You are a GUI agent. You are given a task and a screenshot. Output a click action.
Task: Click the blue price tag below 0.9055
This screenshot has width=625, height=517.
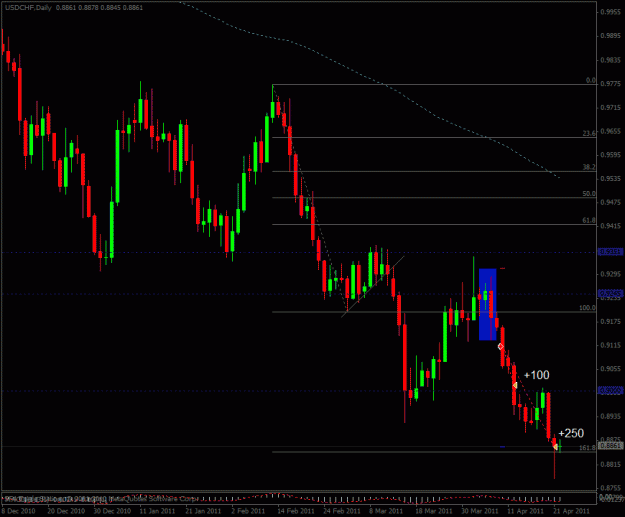point(611,391)
